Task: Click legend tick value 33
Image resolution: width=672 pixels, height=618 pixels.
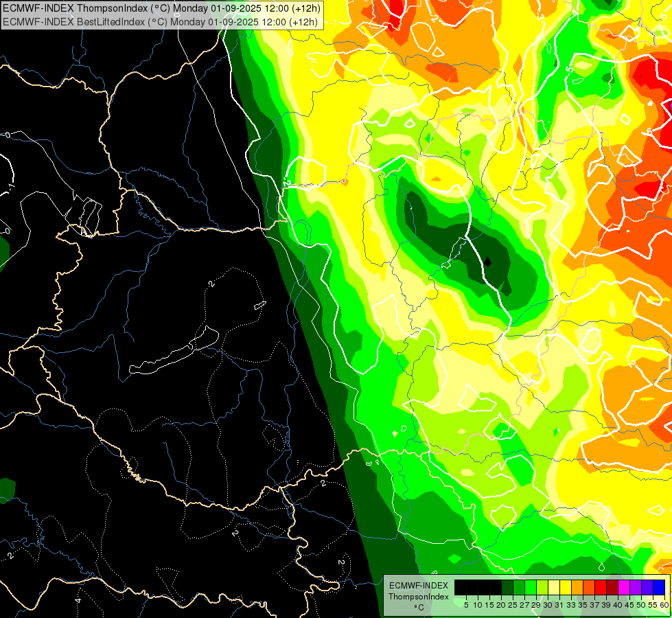Action: tap(571, 605)
